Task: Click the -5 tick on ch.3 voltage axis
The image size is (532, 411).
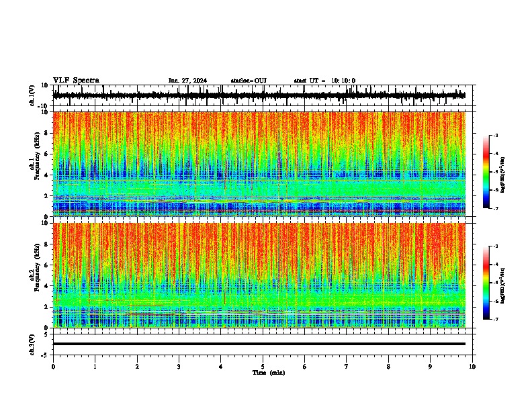Action: 45,355
